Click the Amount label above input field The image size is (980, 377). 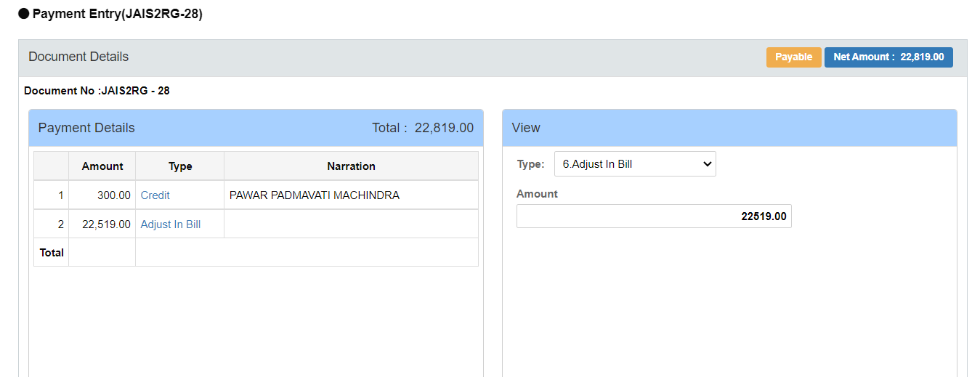pos(537,194)
